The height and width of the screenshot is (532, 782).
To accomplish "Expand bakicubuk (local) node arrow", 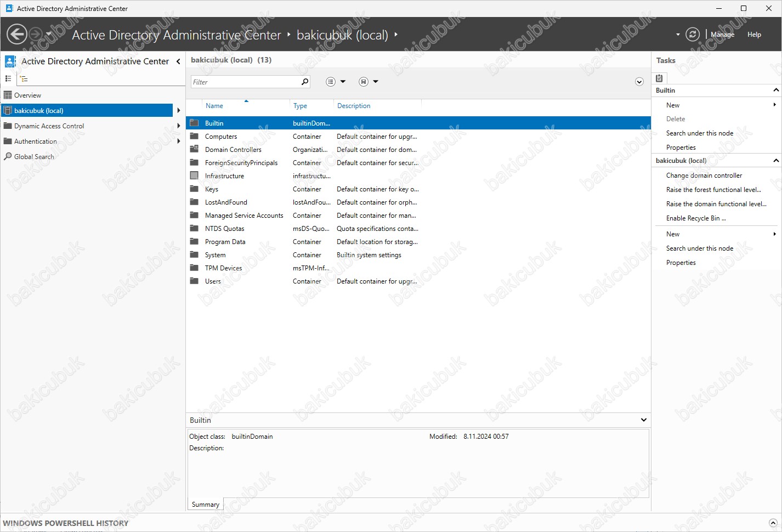I will pos(179,110).
